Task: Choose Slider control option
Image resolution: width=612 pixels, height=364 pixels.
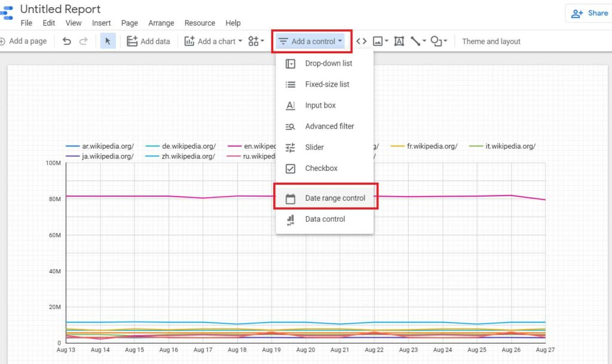Action: 325,148
